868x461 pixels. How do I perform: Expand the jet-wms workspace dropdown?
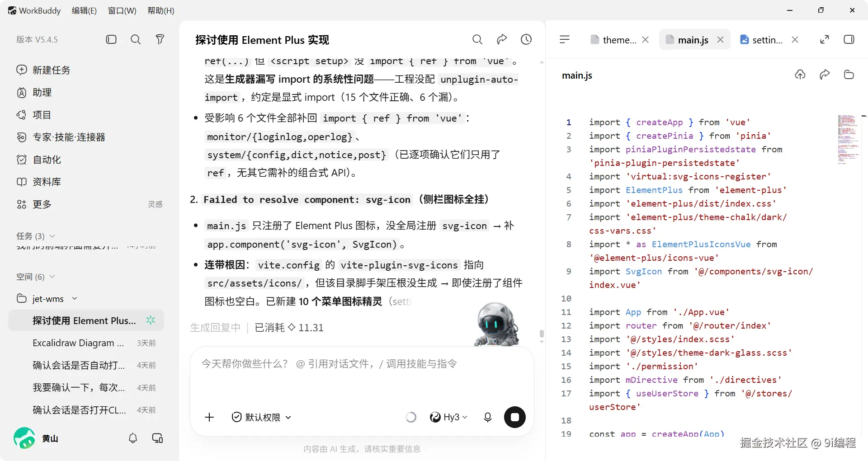click(75, 298)
